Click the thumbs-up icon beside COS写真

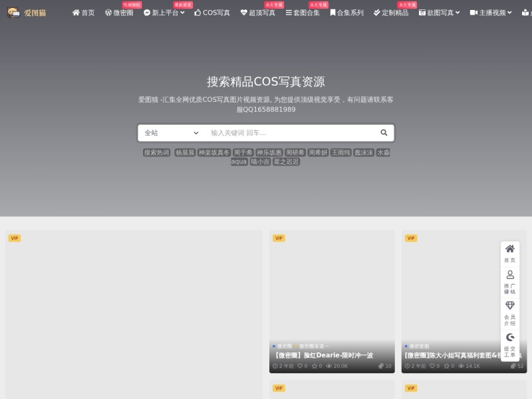coord(198,13)
